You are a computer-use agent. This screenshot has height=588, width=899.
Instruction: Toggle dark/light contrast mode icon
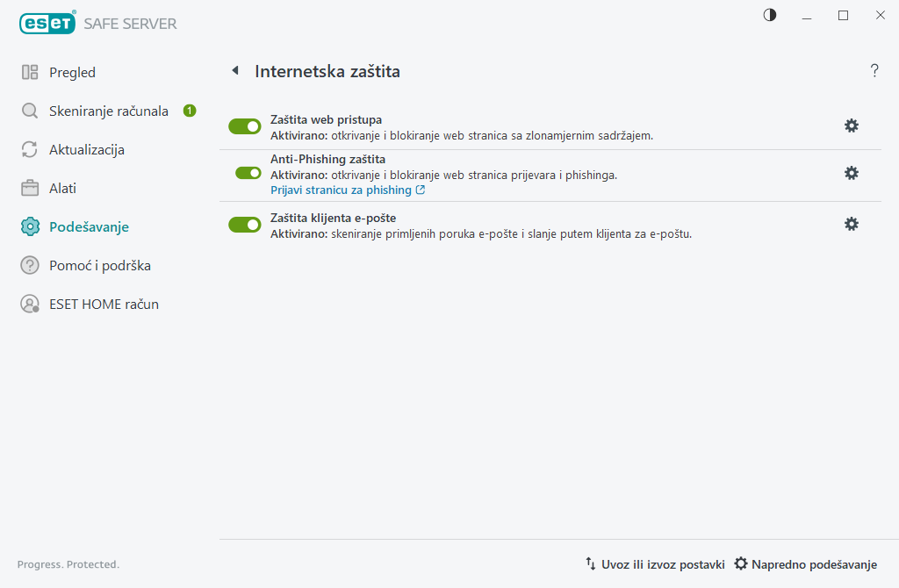(770, 15)
